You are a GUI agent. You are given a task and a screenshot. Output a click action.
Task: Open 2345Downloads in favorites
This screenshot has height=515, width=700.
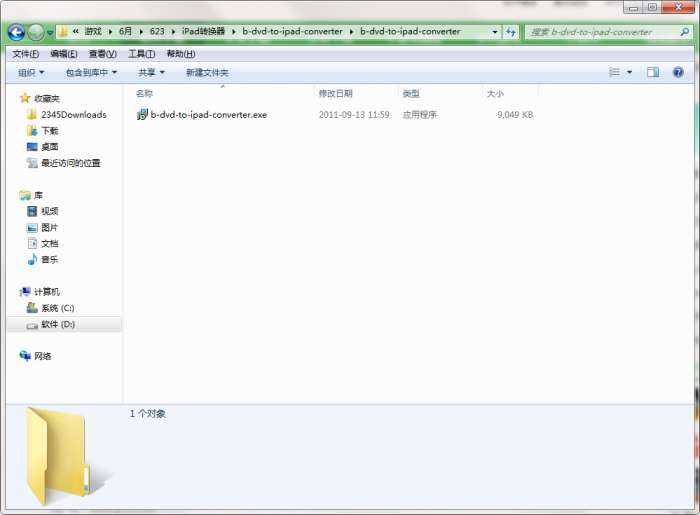coord(74,115)
